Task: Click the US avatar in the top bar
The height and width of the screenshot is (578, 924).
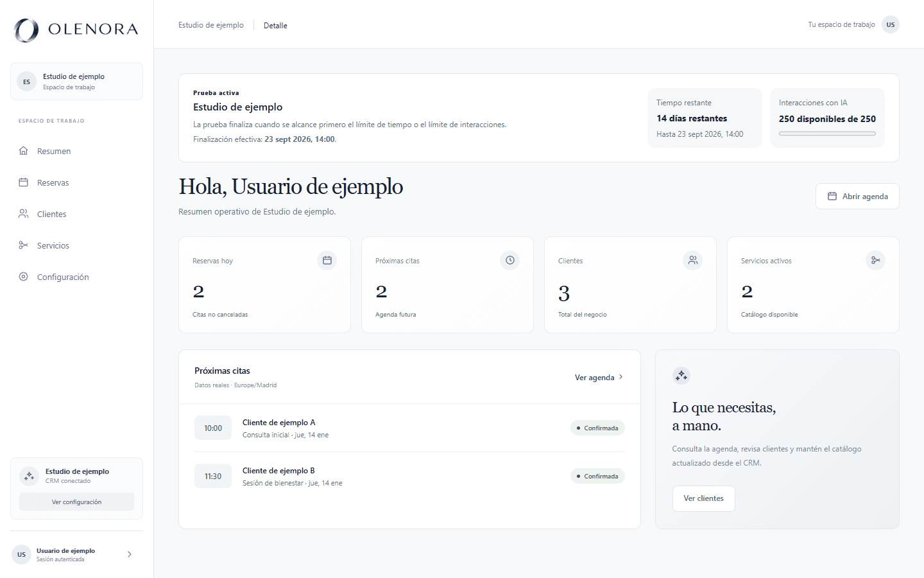Action: point(891,24)
